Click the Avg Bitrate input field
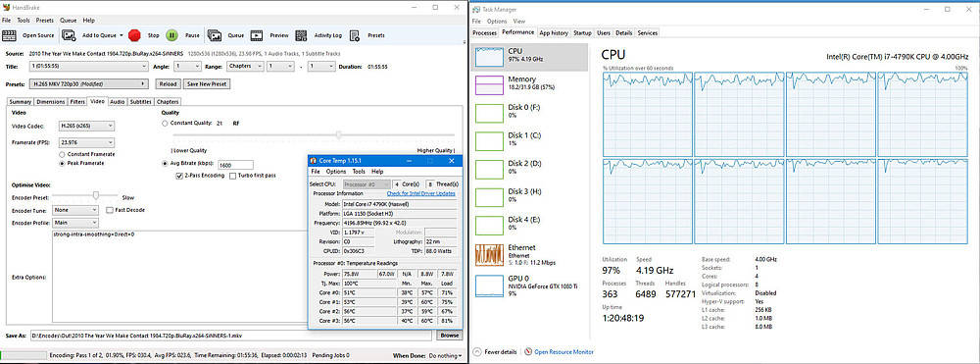This screenshot has width=980, height=364. [235, 165]
